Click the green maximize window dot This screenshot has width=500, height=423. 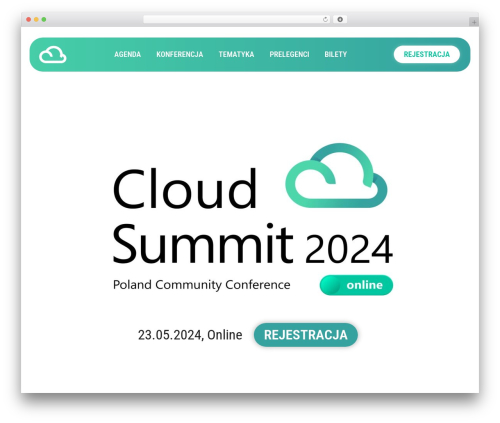(x=44, y=19)
